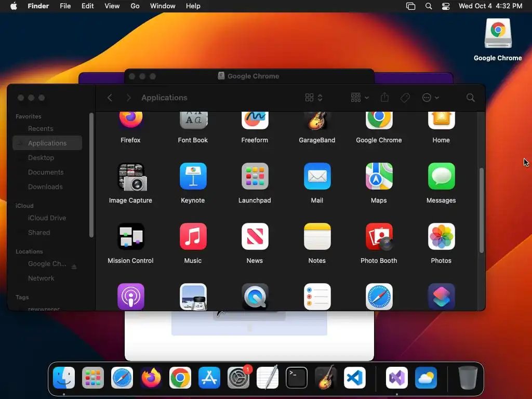Image resolution: width=532 pixels, height=399 pixels.
Task: Open the View menu
Action: point(112,6)
